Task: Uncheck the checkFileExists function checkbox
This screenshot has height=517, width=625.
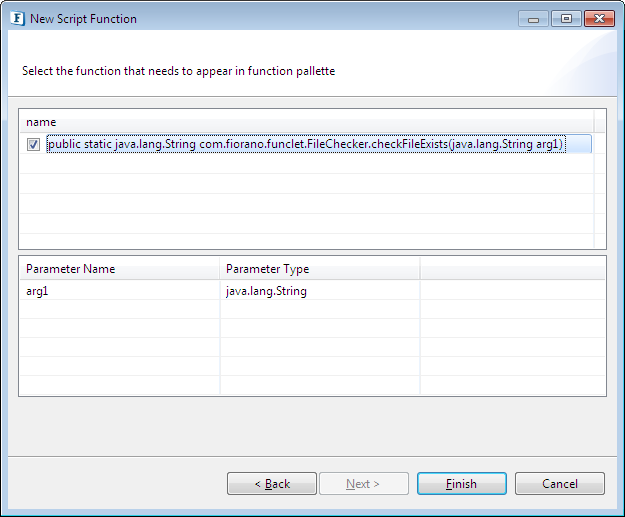Action: pyautogui.click(x=33, y=144)
